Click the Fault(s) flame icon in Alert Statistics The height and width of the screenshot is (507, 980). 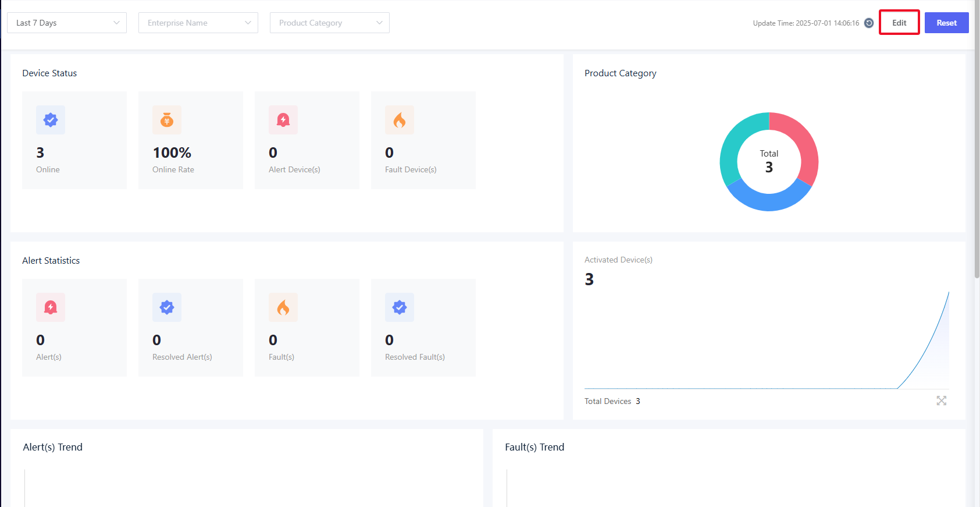(x=283, y=307)
